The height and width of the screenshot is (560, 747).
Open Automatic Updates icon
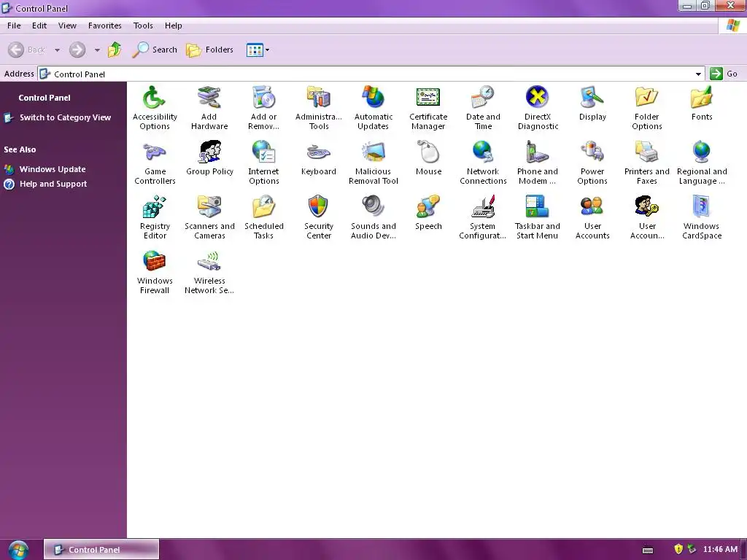point(373,108)
